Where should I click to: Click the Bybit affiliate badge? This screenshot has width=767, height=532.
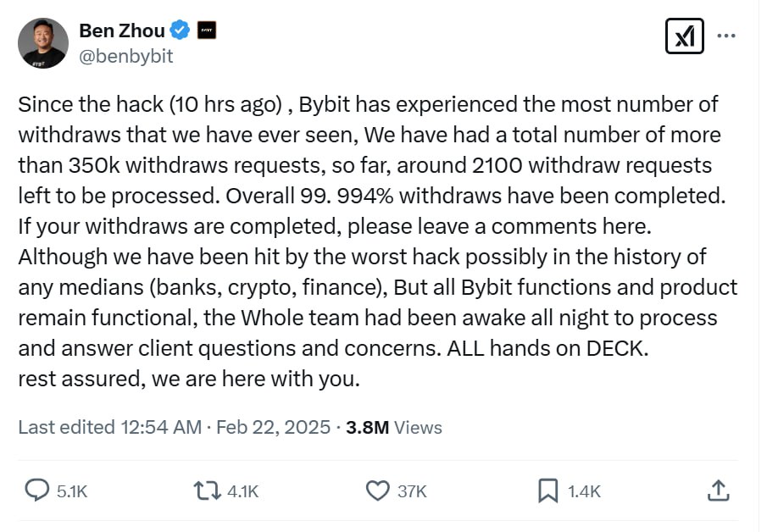click(x=206, y=31)
